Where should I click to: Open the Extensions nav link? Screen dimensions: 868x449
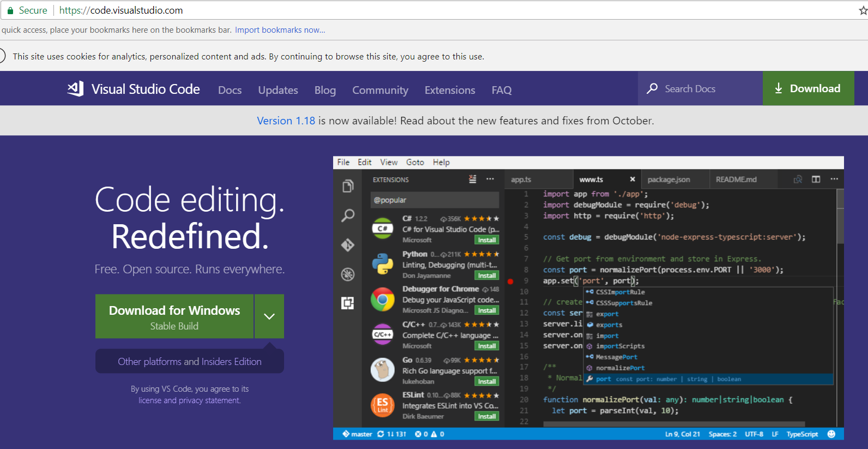point(450,90)
